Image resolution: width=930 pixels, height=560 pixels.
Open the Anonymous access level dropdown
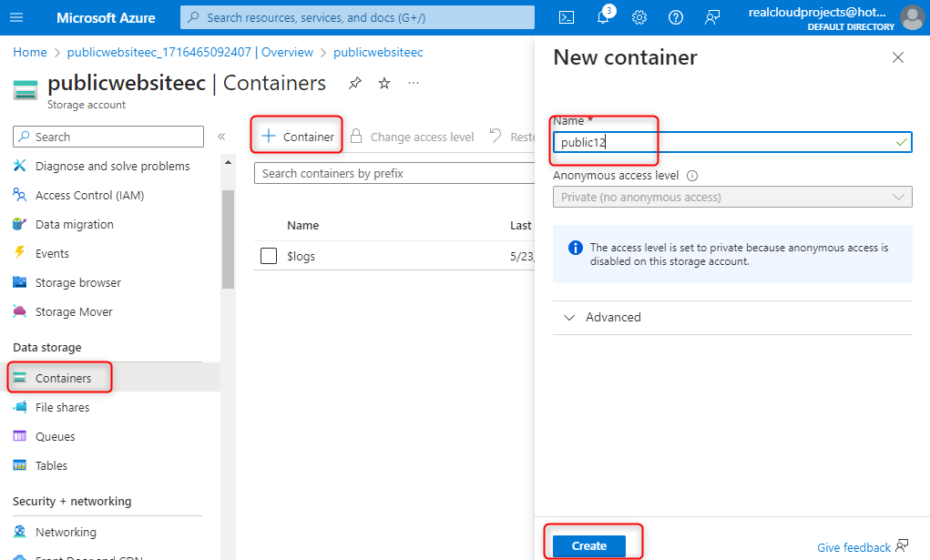732,197
